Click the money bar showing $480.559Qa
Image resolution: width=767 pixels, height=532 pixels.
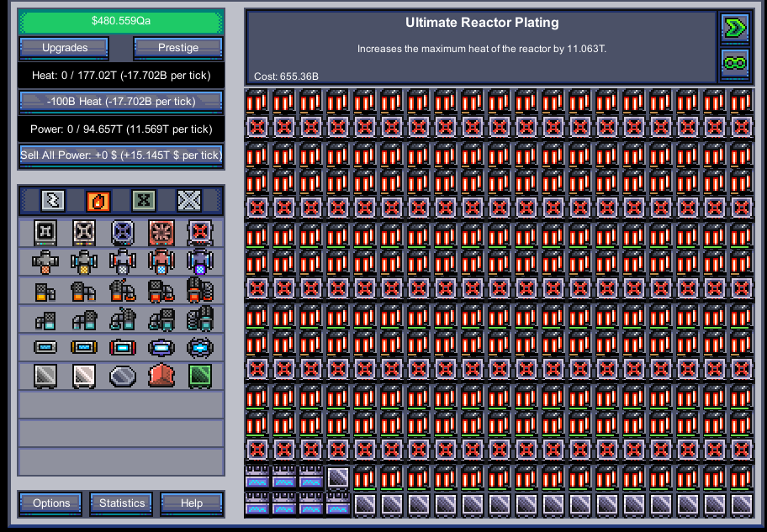pyautogui.click(x=121, y=22)
